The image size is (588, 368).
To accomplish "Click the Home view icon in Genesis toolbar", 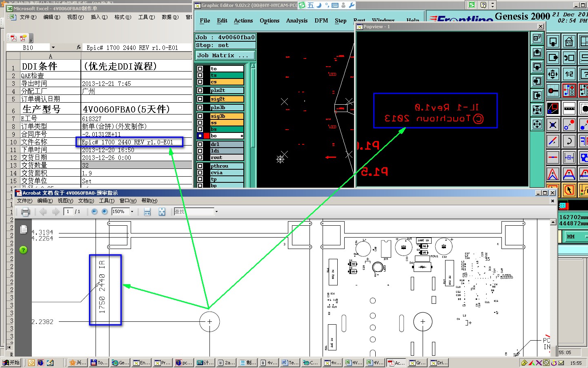I will tap(569, 42).
